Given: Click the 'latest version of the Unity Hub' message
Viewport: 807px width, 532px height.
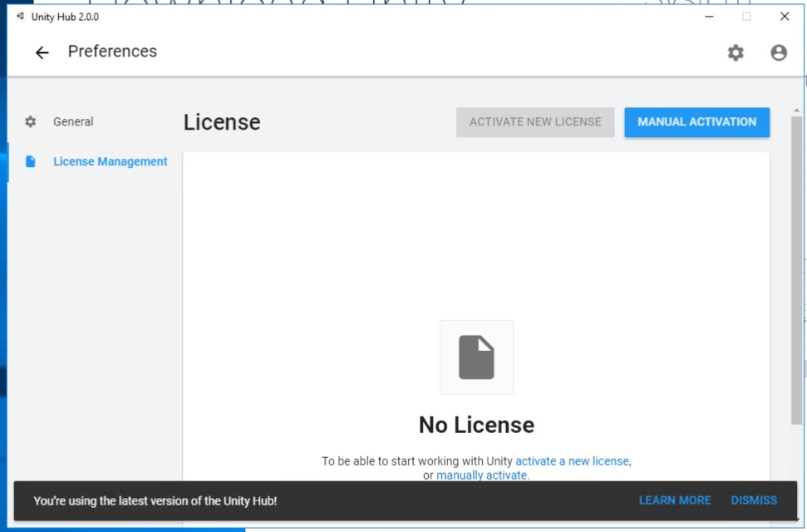Looking at the screenshot, I should point(155,501).
